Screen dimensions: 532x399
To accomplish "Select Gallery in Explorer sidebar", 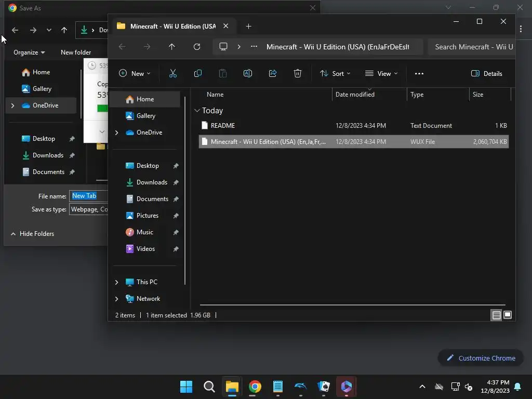I will pyautogui.click(x=146, y=116).
